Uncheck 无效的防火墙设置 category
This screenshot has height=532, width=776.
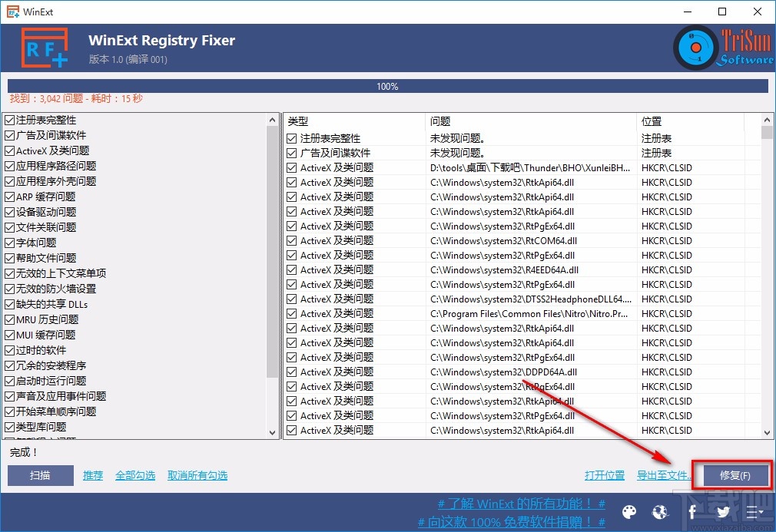[x=9, y=289]
